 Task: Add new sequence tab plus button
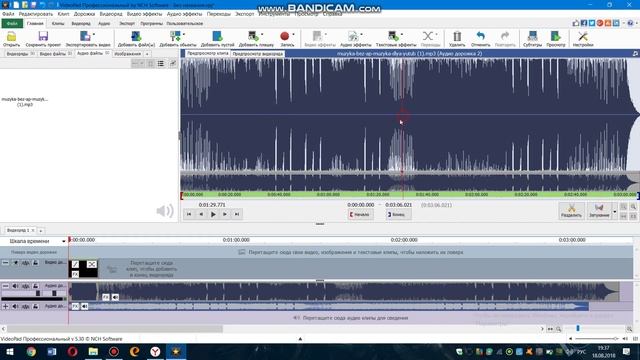40,231
